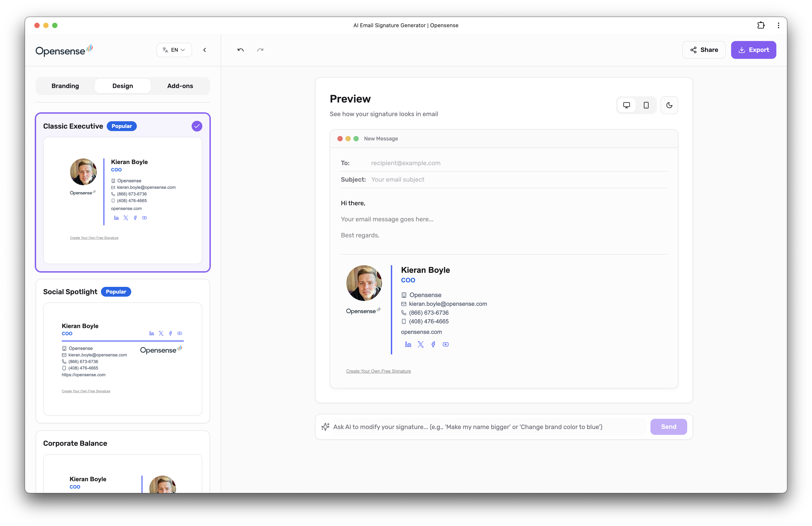Click the Facebook icon in Social Spotlight template

[x=170, y=333]
